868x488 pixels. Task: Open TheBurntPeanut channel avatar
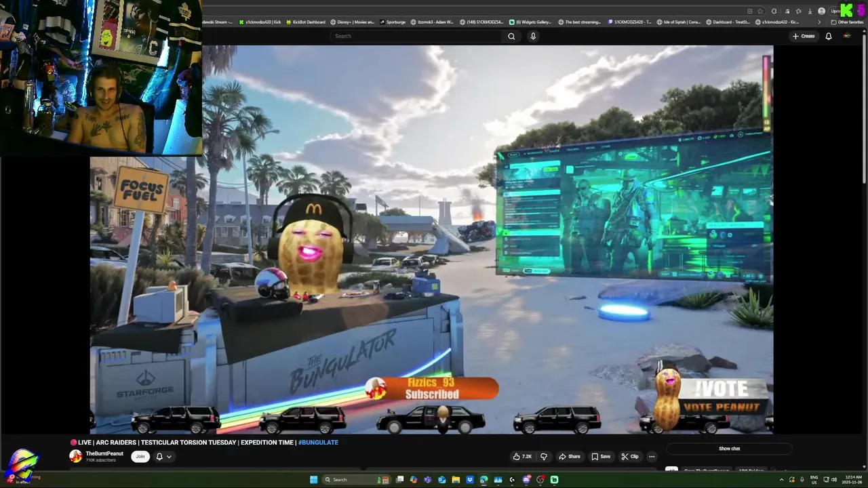(76, 456)
